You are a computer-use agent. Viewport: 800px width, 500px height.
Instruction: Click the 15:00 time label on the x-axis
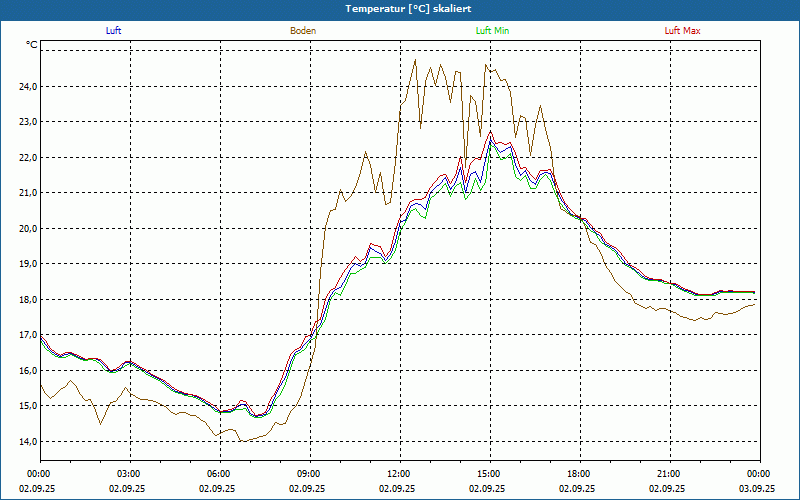[489, 474]
